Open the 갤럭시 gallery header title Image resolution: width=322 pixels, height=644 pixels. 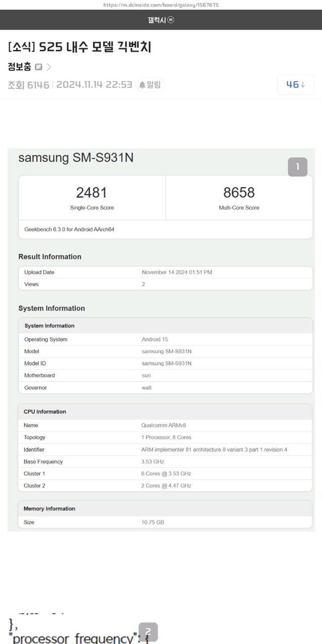pyautogui.click(x=156, y=20)
